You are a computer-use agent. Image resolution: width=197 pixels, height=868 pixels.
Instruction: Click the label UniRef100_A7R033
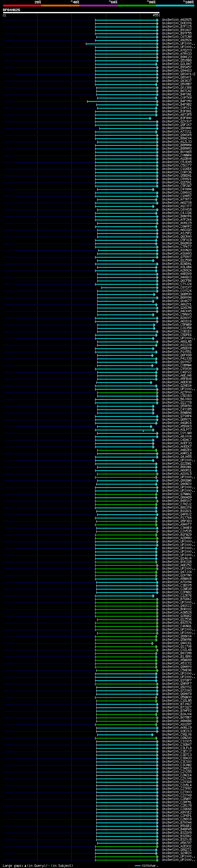177,54
